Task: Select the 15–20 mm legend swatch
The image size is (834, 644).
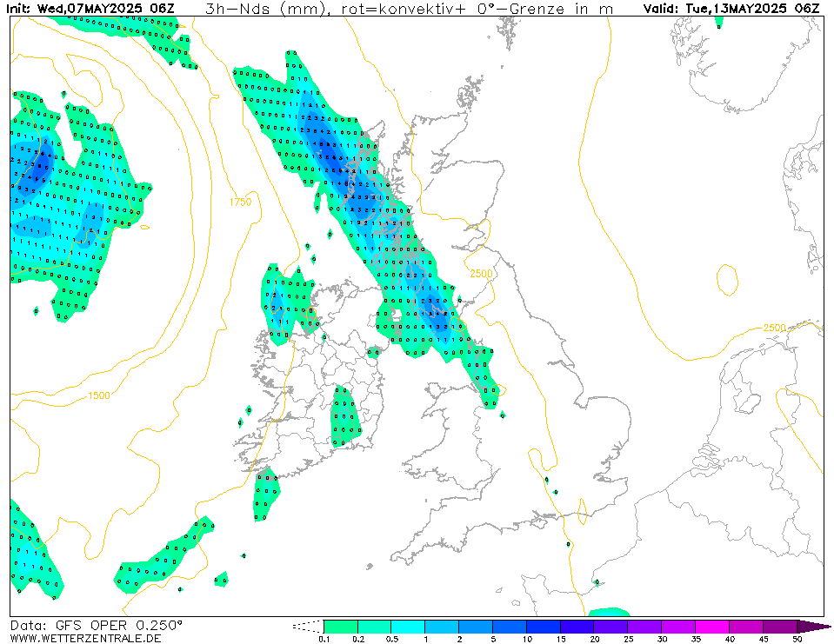Action: pos(577,627)
